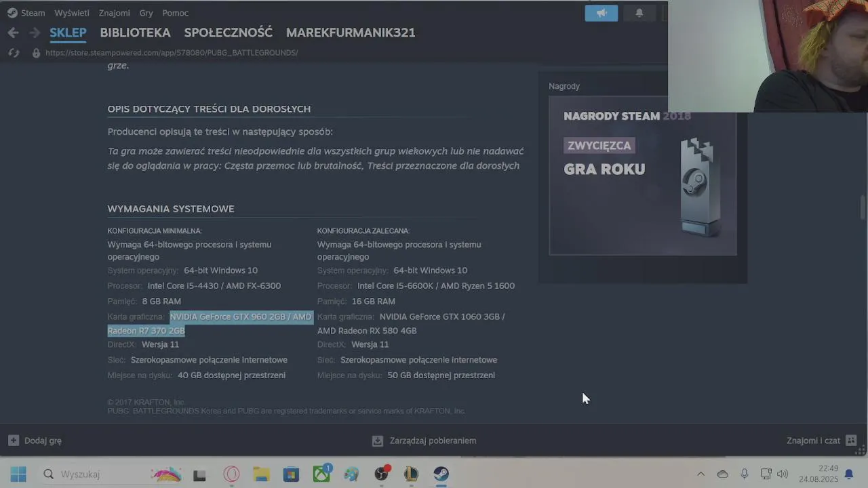
Task: Open the Steam menu
Action: click(33, 13)
